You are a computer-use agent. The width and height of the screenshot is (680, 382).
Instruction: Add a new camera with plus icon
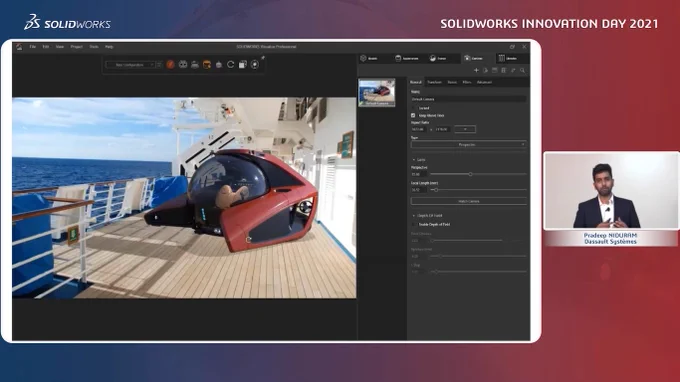pyautogui.click(x=476, y=70)
